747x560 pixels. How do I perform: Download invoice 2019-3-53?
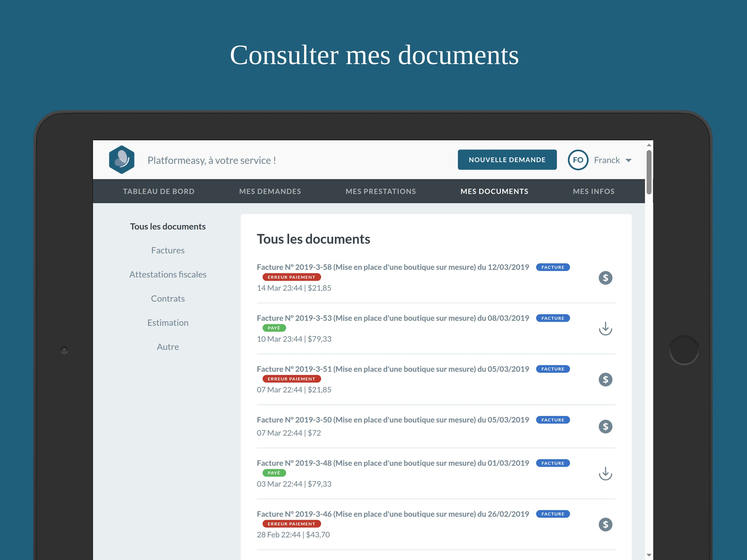(605, 329)
